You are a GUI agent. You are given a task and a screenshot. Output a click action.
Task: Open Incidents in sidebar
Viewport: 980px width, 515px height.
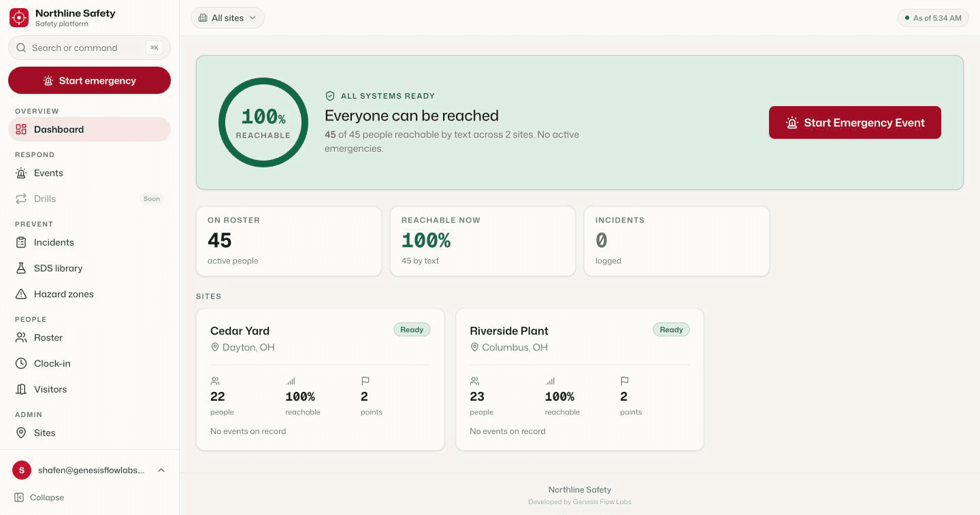pyautogui.click(x=89, y=242)
